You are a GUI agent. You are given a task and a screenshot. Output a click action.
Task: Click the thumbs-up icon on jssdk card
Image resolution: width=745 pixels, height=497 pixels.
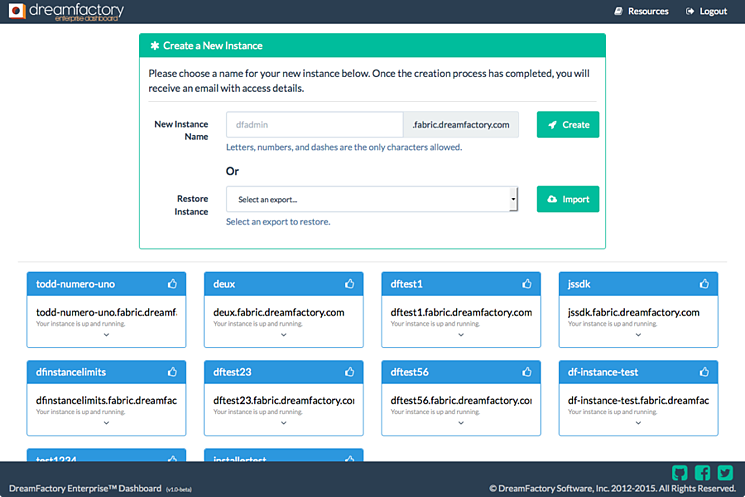click(704, 284)
